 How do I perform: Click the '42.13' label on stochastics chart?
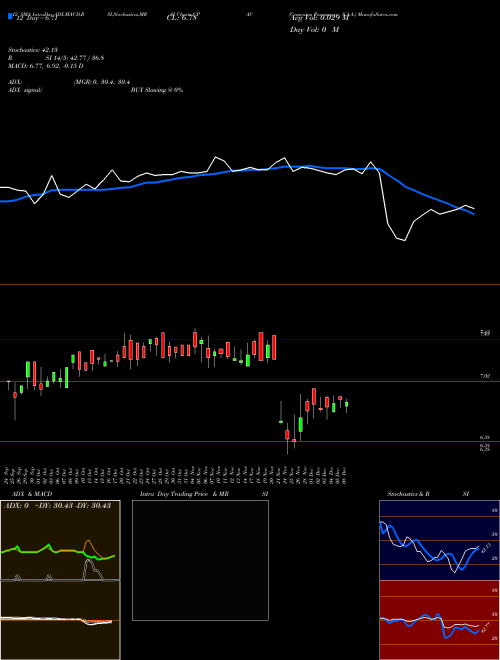click(x=486, y=549)
